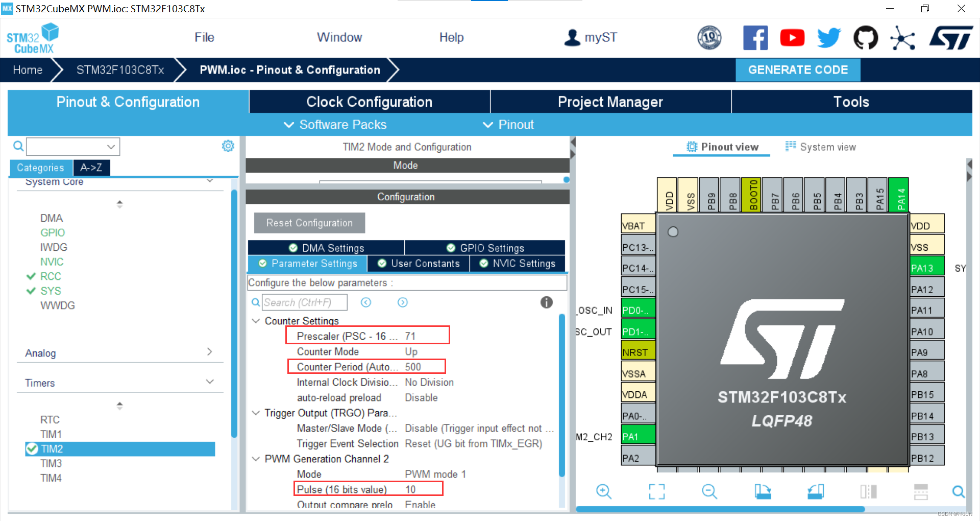Select RCC in System Core list

[x=51, y=276]
